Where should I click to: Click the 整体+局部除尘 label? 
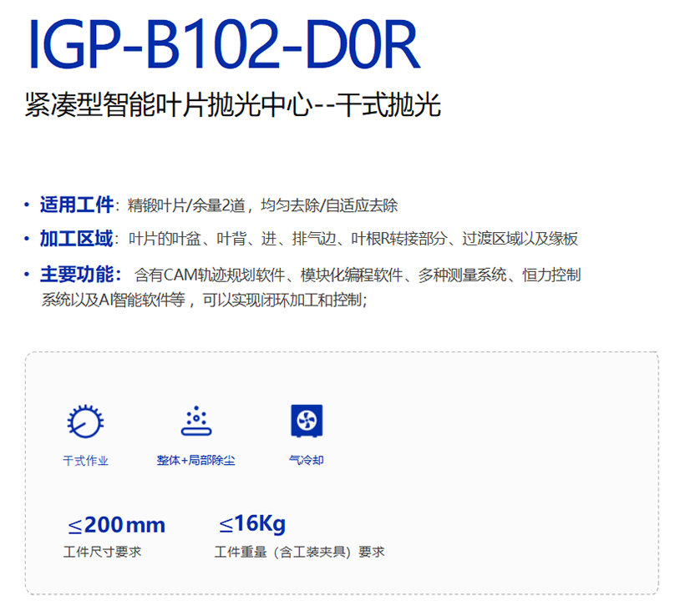[196, 460]
